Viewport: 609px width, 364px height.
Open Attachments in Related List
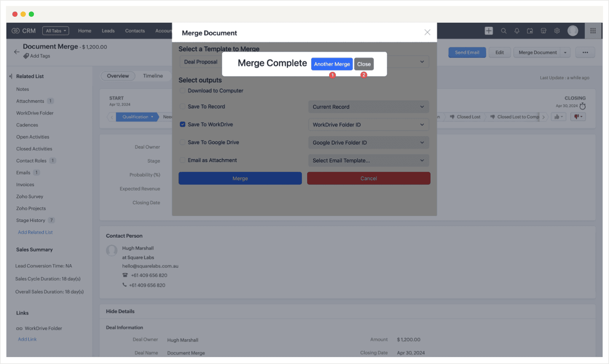[30, 101]
